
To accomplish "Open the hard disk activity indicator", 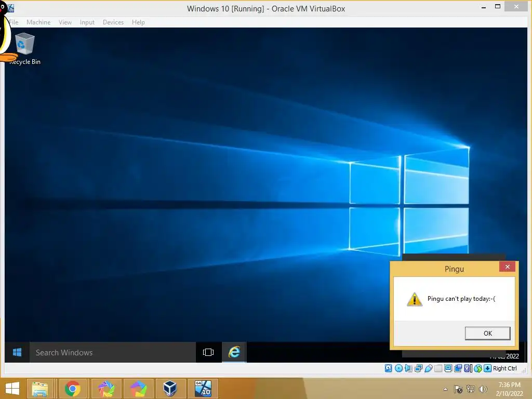I will [x=389, y=368].
